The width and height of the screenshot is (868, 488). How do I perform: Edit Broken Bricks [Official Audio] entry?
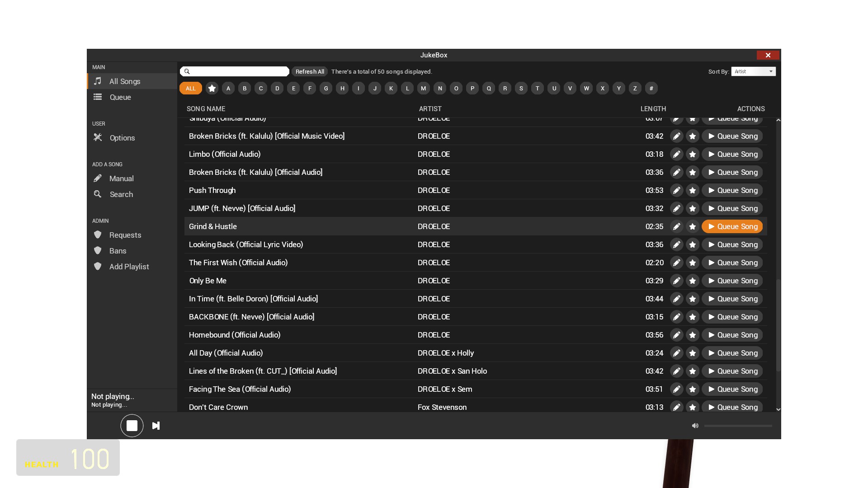[x=676, y=172]
